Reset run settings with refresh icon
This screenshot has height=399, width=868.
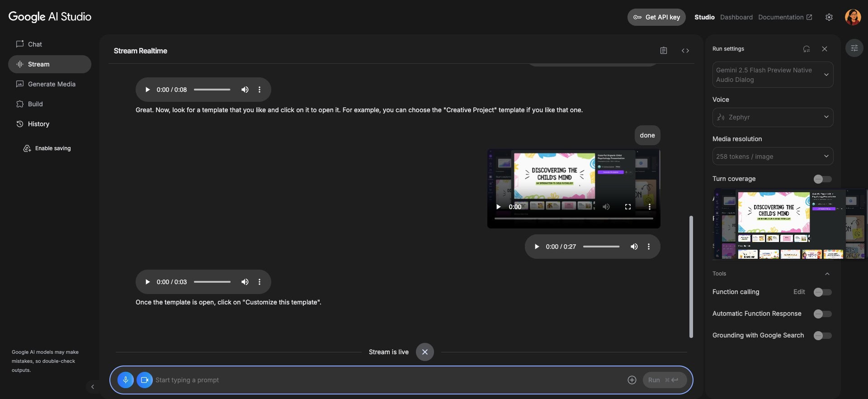tap(806, 49)
